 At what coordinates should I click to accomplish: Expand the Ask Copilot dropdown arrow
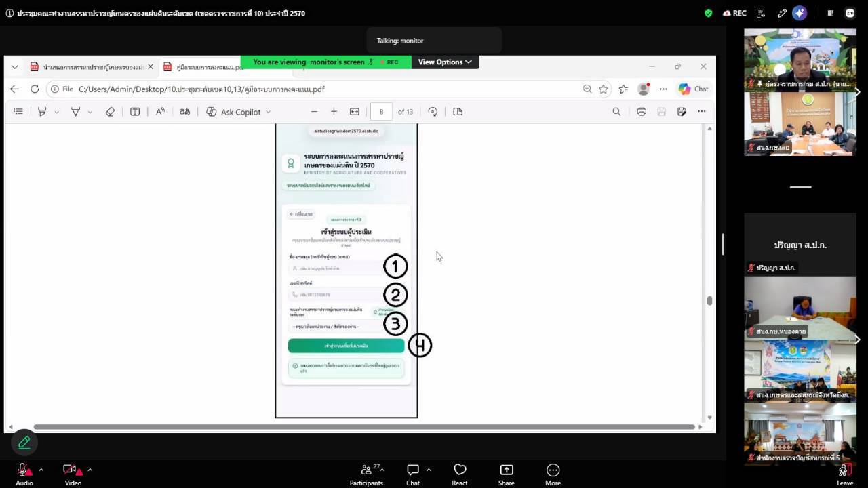[268, 112]
